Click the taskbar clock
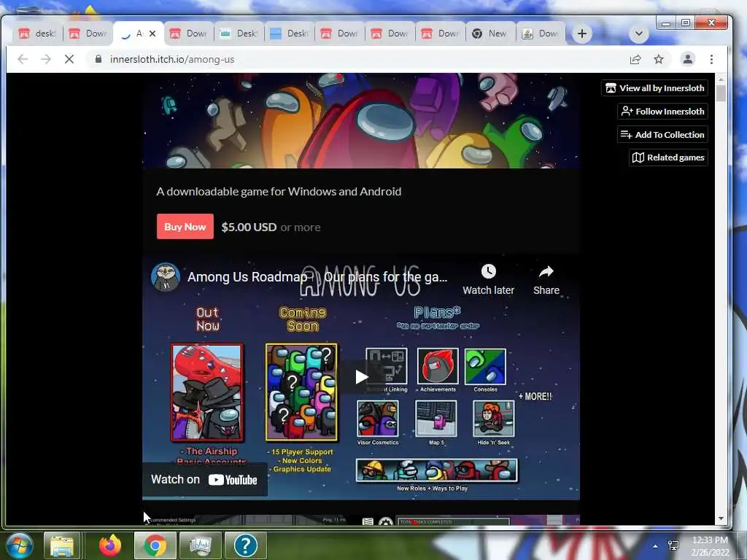This screenshot has height=560, width=747. [710, 546]
